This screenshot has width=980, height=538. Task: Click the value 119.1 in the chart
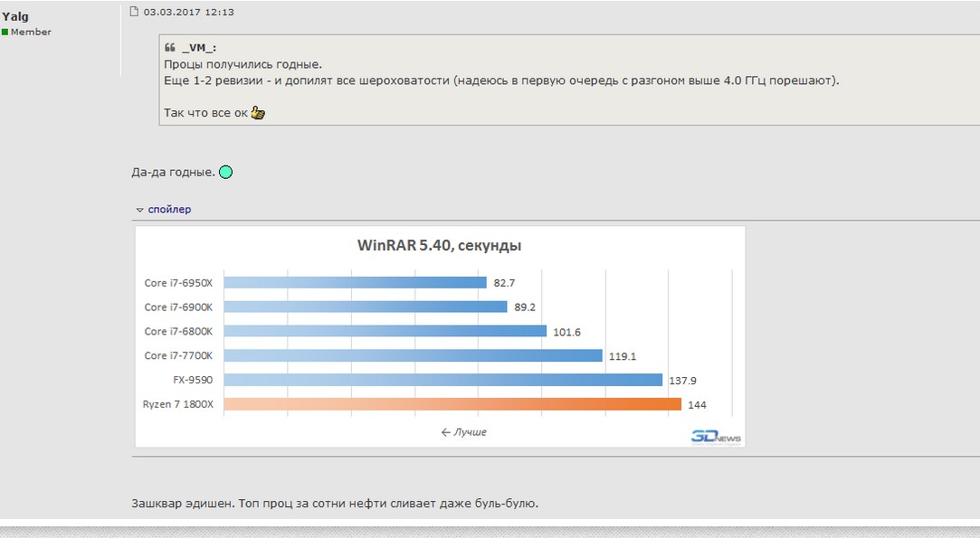622,356
